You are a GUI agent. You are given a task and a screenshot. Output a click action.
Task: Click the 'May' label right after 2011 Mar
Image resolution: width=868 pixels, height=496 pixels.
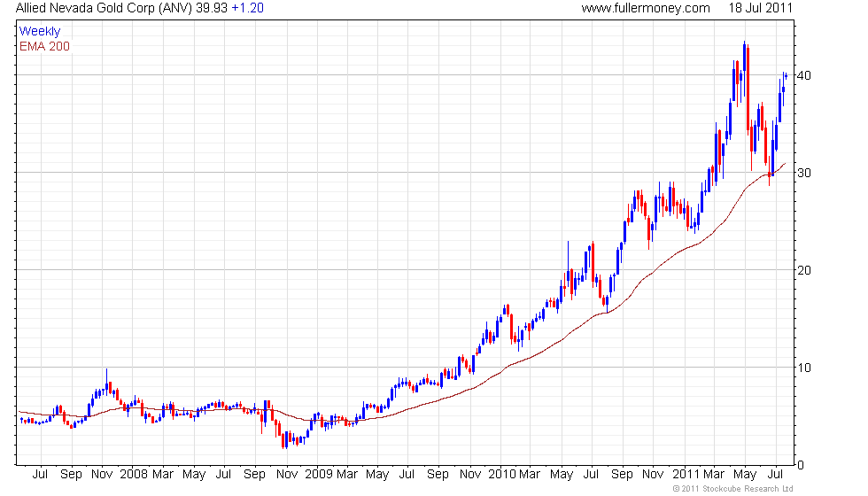point(745,475)
